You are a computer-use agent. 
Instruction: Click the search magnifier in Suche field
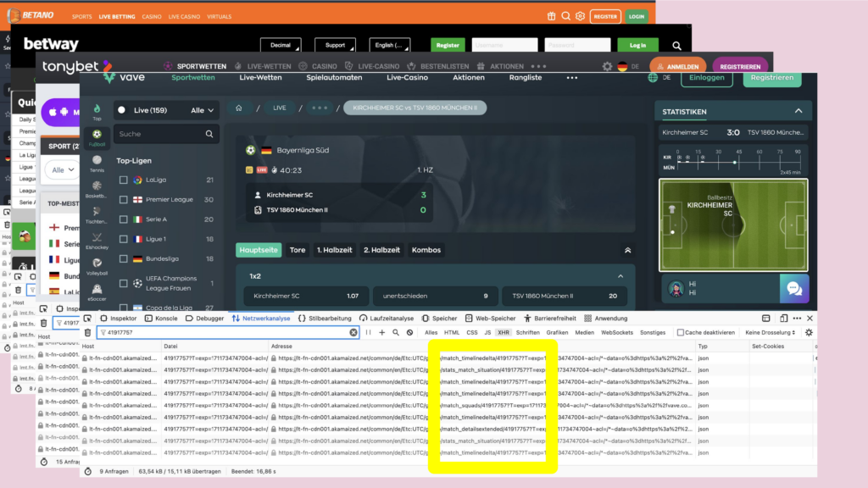pyautogui.click(x=209, y=134)
